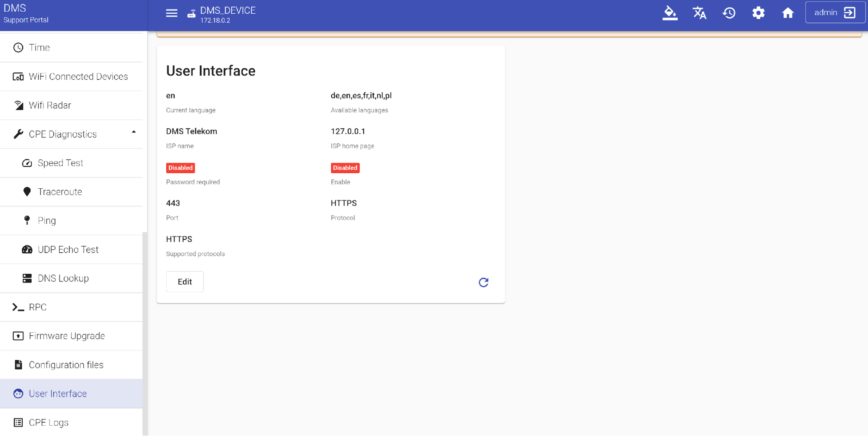Refresh the User Interface card
Viewport: 868px width, 436px height.
(x=483, y=282)
